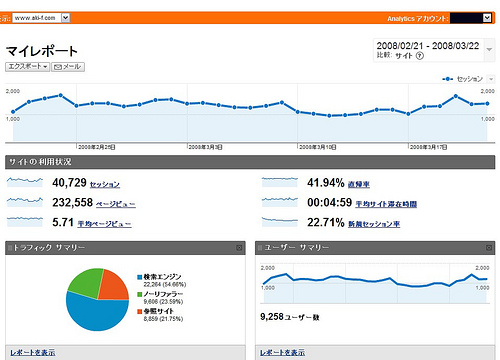This screenshot has height=360, width=500.
Task: Open the エクスポート export menu
Action: pos(27,67)
